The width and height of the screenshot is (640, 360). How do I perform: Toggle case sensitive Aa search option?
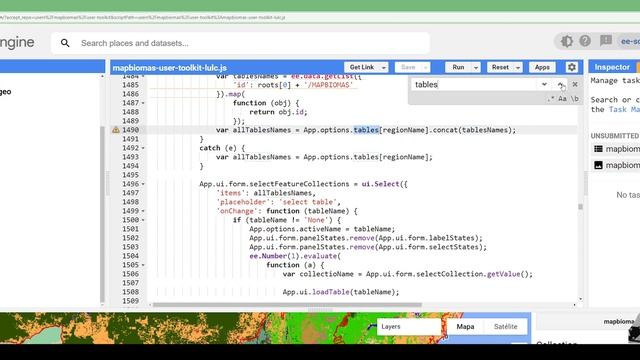tap(562, 99)
